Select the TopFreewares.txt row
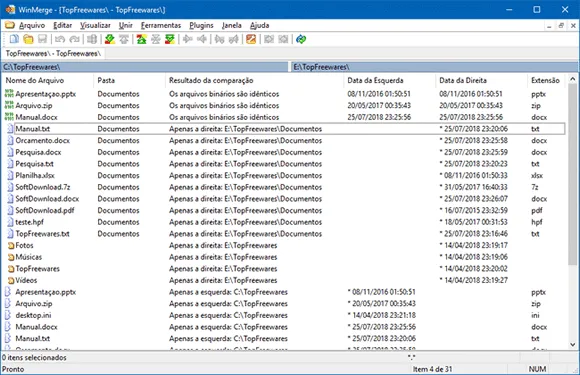The width and height of the screenshot is (580, 375). pos(284,234)
